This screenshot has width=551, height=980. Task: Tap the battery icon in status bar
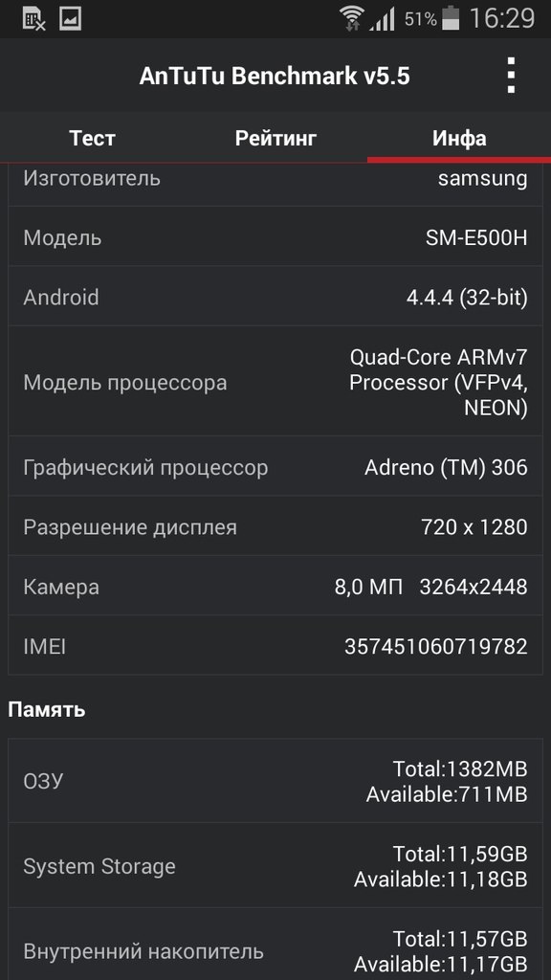point(451,18)
